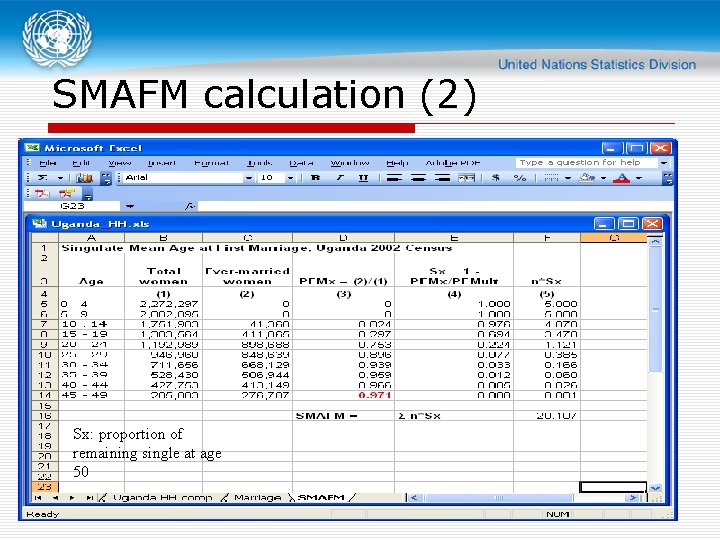
Task: Click the Font Color A icon
Action: 622,178
